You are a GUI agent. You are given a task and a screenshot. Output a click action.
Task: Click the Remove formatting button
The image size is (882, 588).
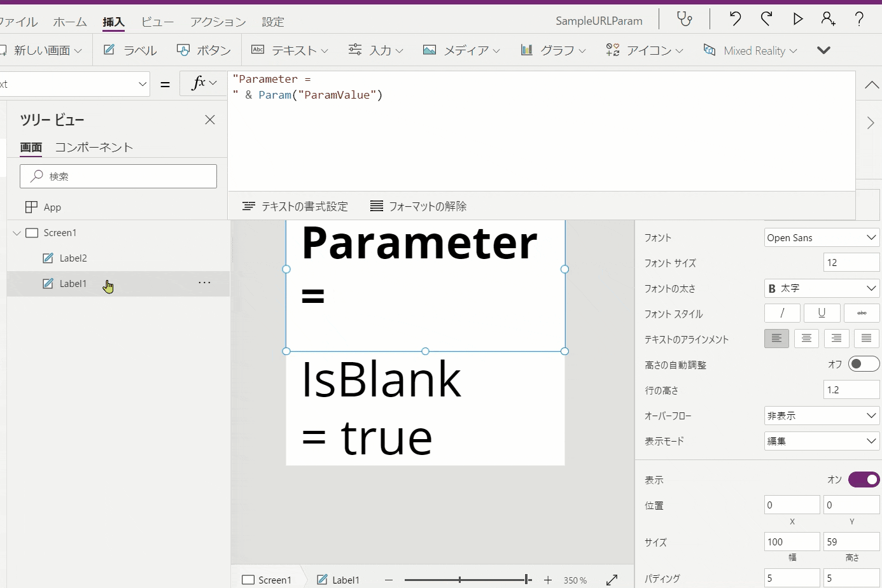point(418,206)
